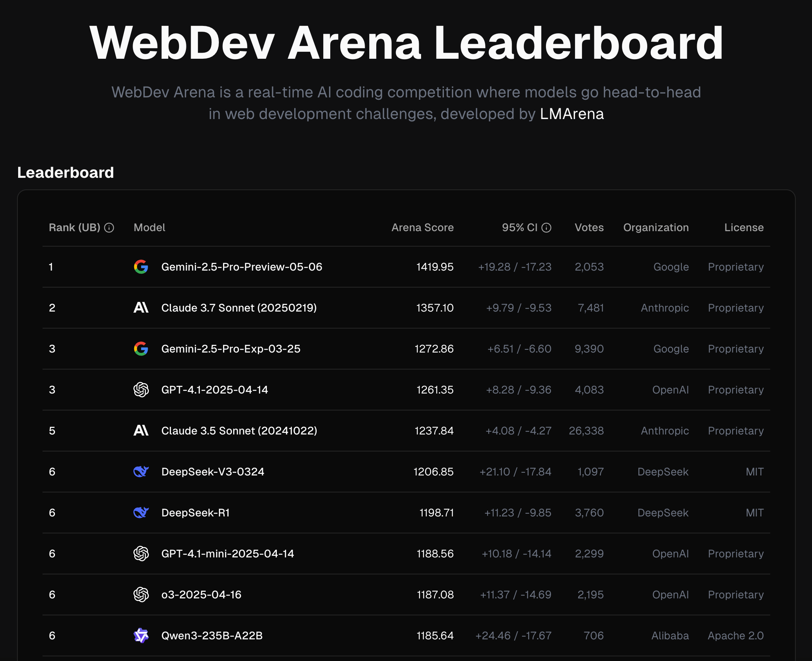This screenshot has height=661, width=812.
Task: Select the Claude 3.5 Sonnet (20241022) model name
Action: point(239,431)
